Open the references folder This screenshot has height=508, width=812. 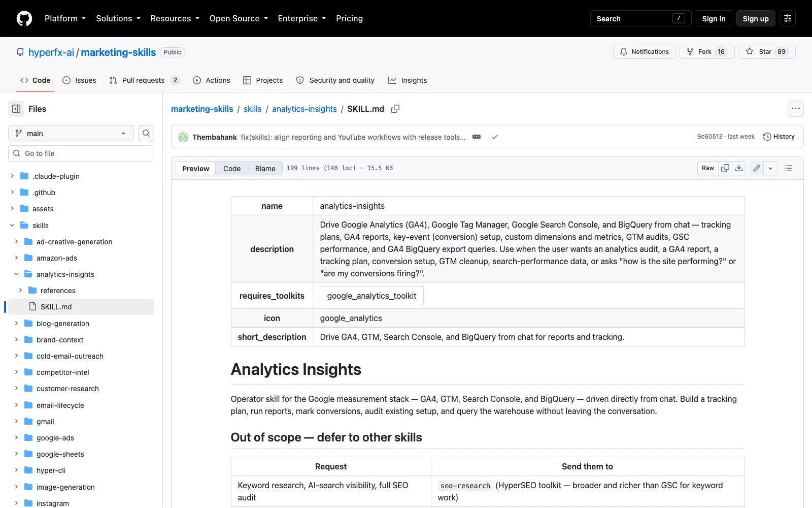(58, 291)
